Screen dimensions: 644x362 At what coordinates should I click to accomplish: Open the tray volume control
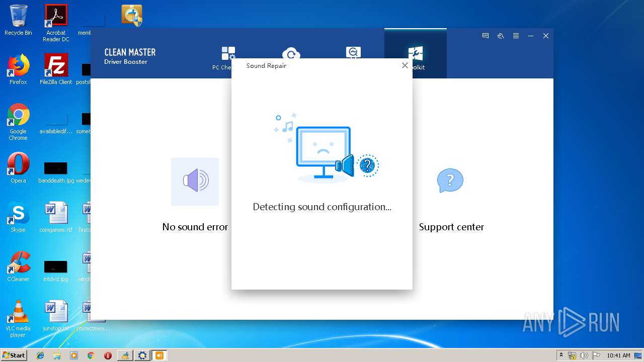coord(584,355)
